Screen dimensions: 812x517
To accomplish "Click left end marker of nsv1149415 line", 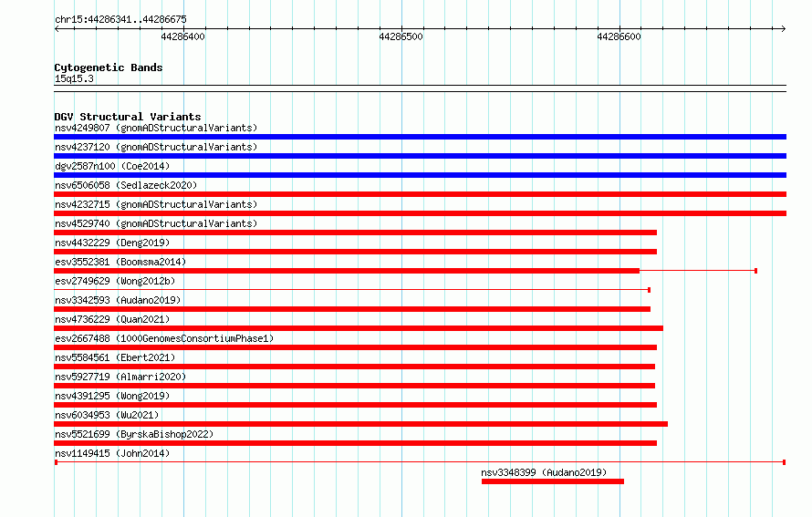I will pos(56,462).
